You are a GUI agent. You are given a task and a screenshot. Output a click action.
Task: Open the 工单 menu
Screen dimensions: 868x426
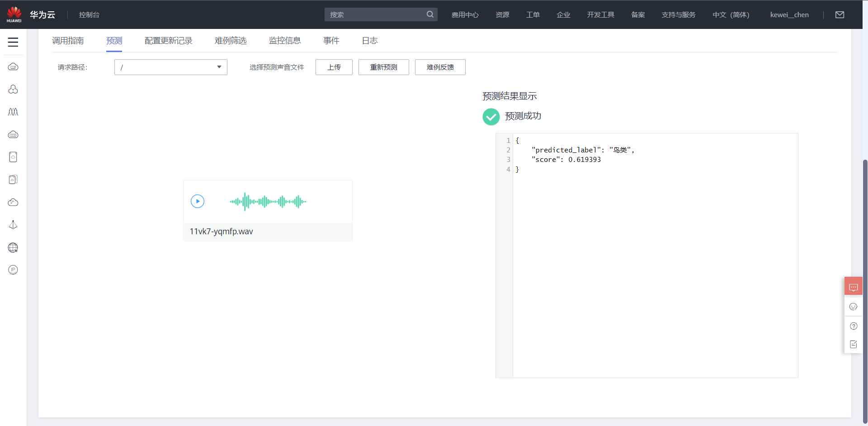[533, 15]
